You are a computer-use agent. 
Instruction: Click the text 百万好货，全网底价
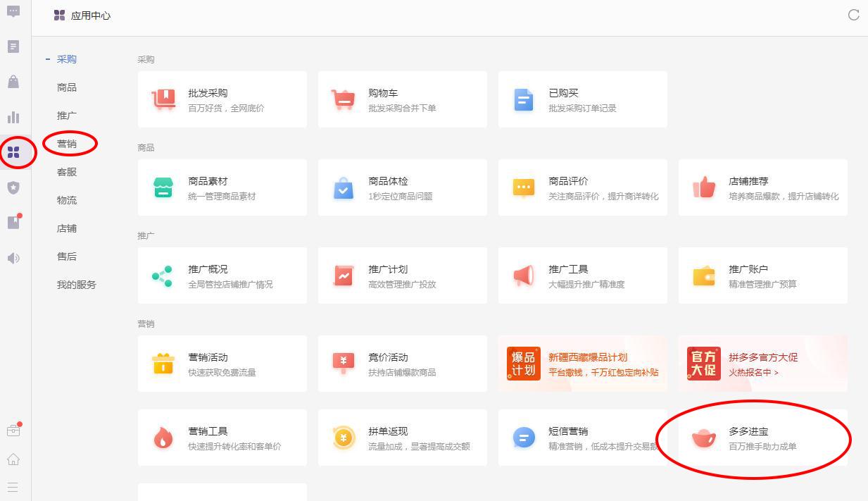(x=226, y=108)
